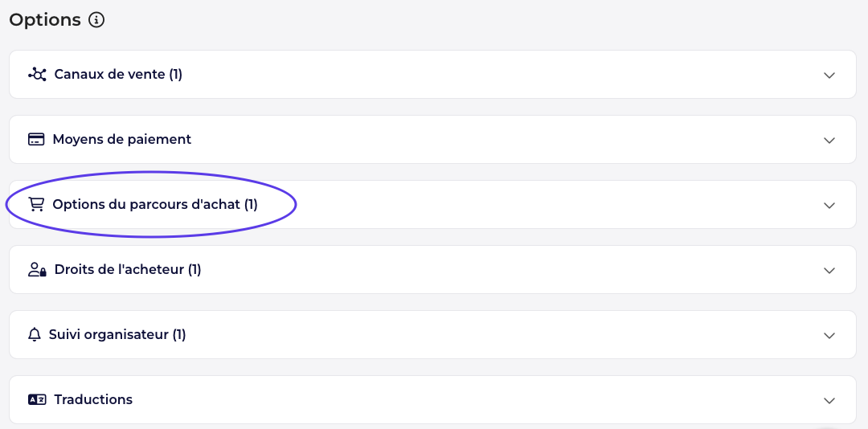This screenshot has width=868, height=429.
Task: Expand Moyens de paiement using chevron arrow
Action: click(829, 140)
